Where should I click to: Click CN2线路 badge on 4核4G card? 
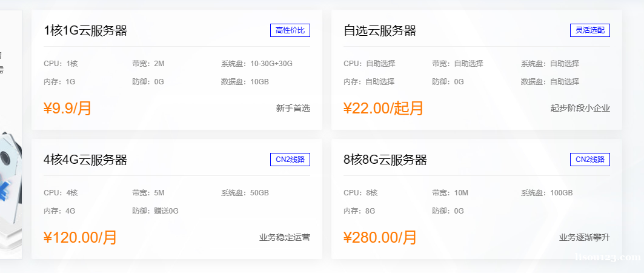[x=290, y=160]
